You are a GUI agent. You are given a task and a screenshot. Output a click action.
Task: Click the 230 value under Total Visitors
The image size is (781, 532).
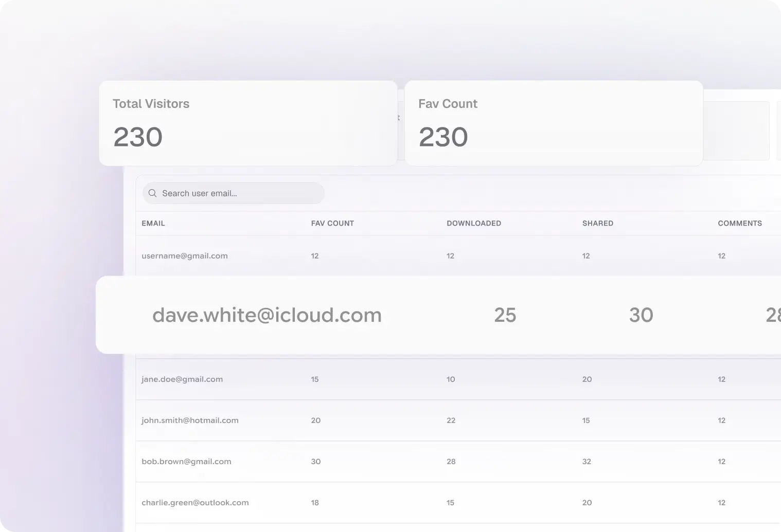(138, 137)
